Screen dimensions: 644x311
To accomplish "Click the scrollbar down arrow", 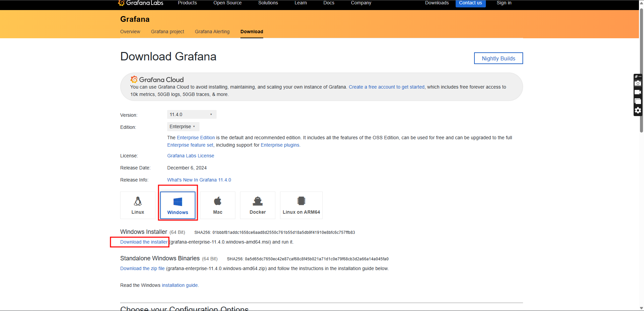I will point(641,308).
